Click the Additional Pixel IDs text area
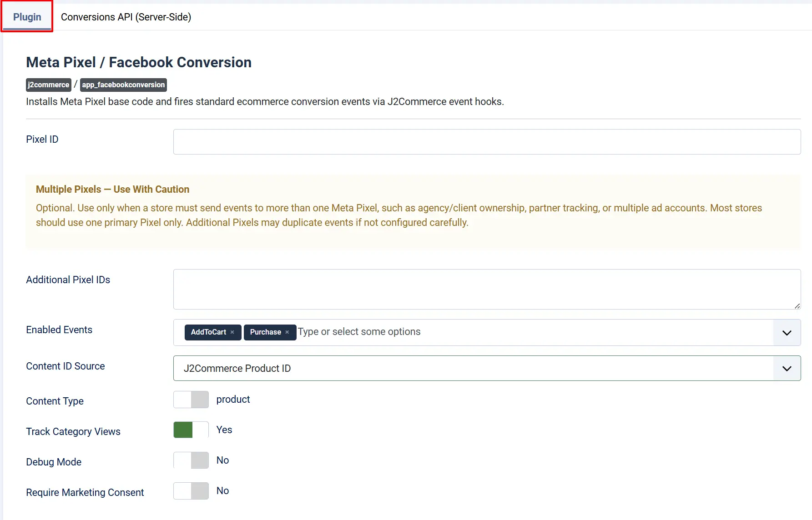The image size is (812, 520). (487, 289)
